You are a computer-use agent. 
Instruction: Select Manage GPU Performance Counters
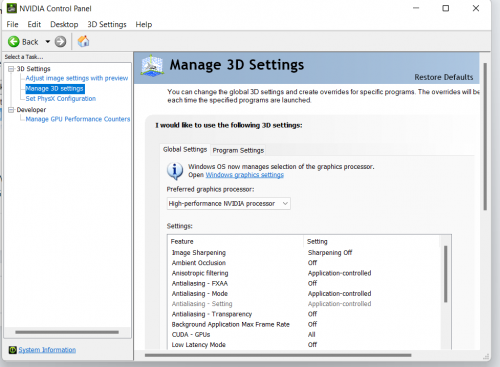click(x=78, y=119)
